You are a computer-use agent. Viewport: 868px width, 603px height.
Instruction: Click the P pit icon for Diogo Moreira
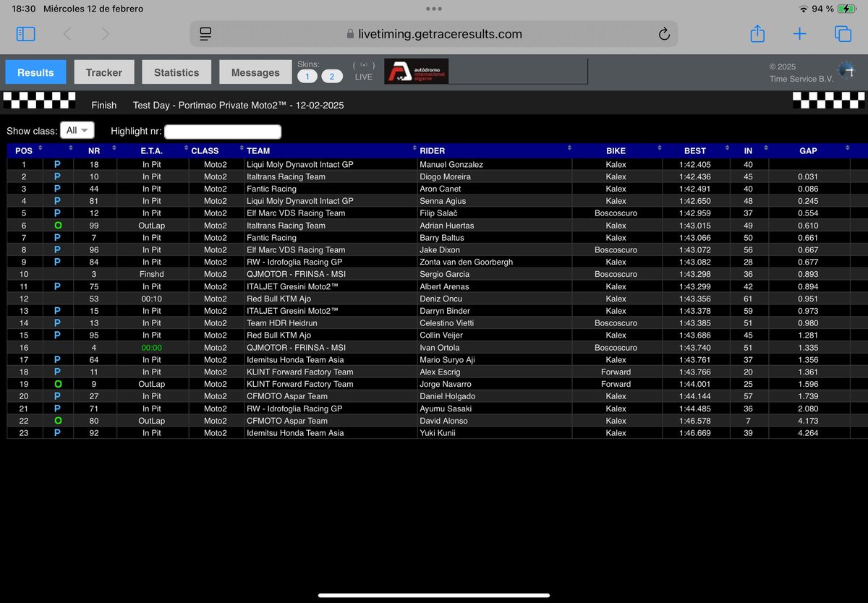(58, 176)
